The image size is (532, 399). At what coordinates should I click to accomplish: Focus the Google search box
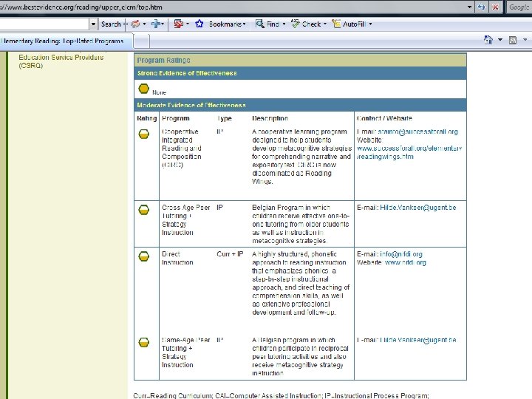[x=519, y=7]
